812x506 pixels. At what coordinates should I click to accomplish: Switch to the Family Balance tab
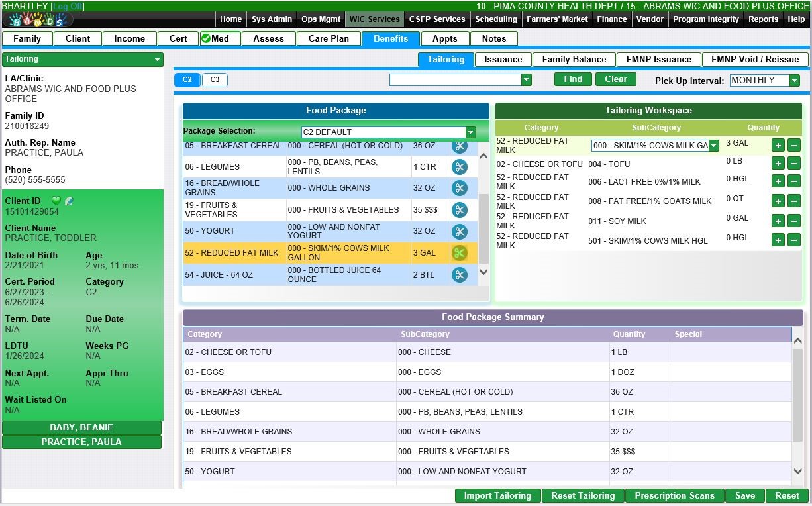click(x=574, y=60)
